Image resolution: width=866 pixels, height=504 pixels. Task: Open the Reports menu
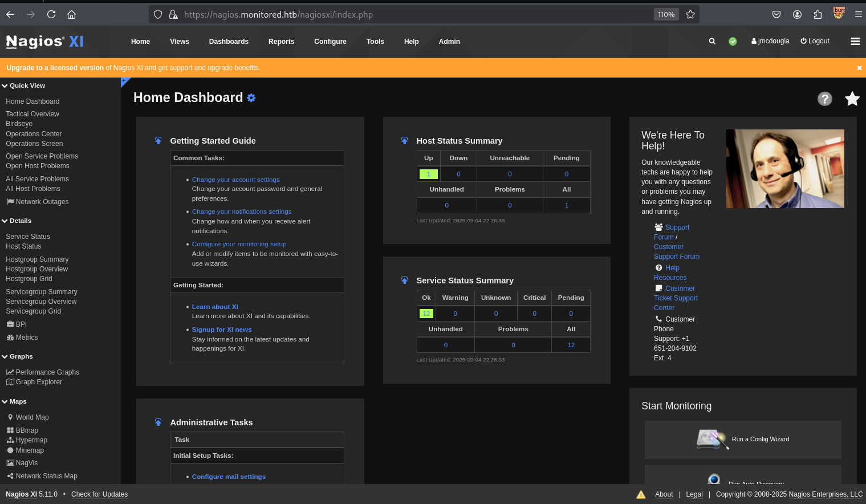tap(282, 42)
